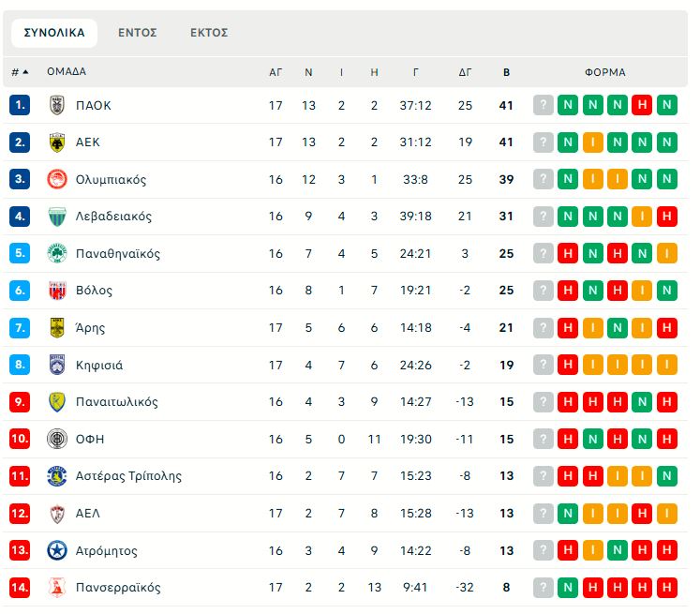Click the ΠΑΟΚ club crest icon
The image size is (700, 614).
click(x=57, y=105)
